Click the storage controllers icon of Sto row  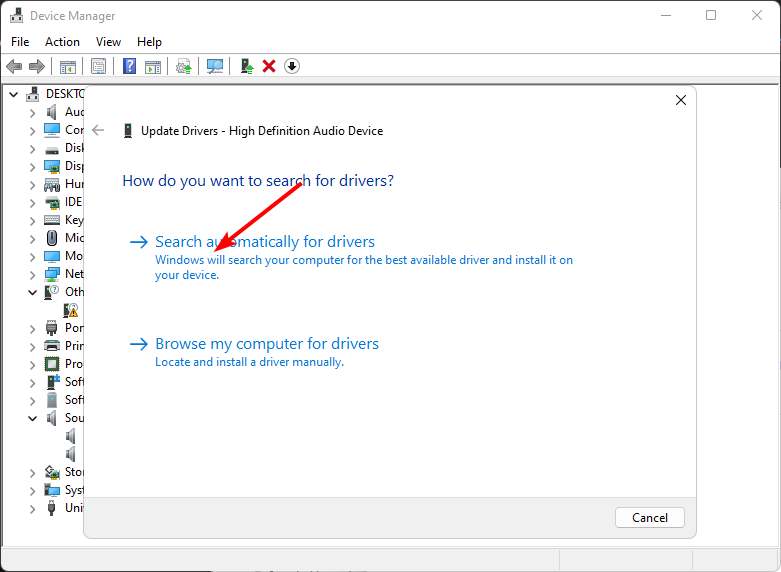point(52,472)
